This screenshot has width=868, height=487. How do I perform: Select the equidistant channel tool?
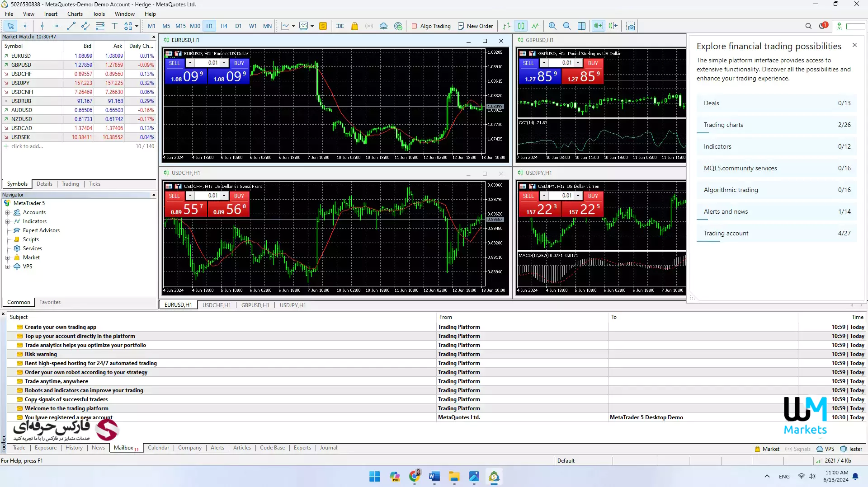pos(85,26)
